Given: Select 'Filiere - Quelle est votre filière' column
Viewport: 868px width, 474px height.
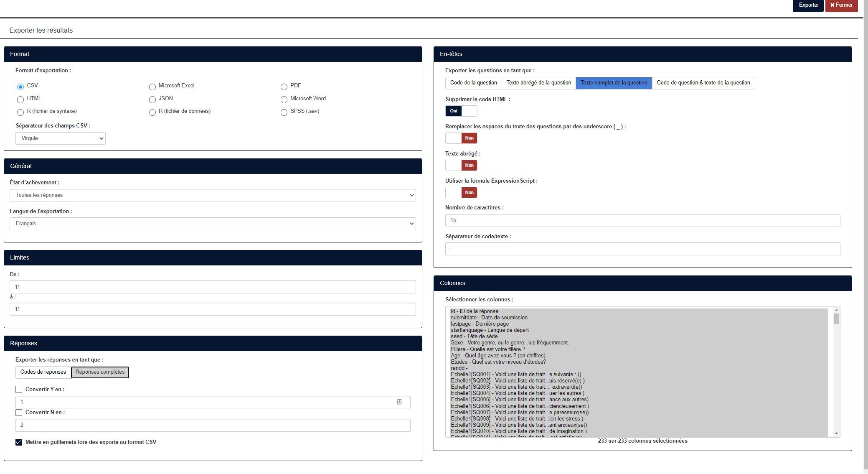Looking at the screenshot, I should [639, 349].
